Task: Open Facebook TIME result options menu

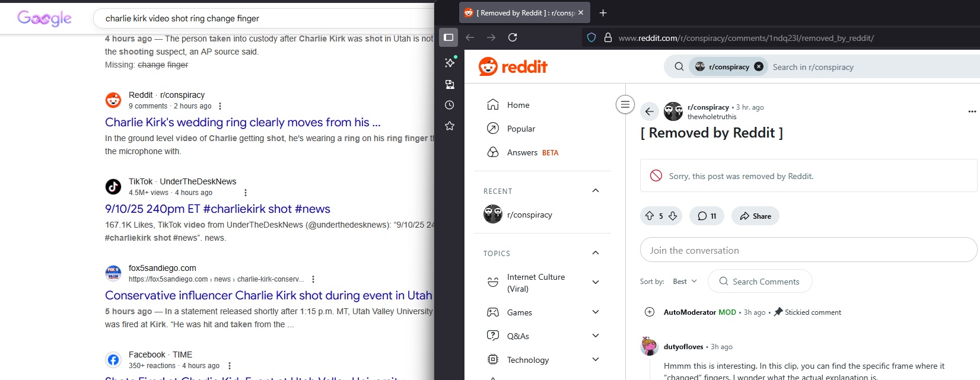Action: coord(230,366)
